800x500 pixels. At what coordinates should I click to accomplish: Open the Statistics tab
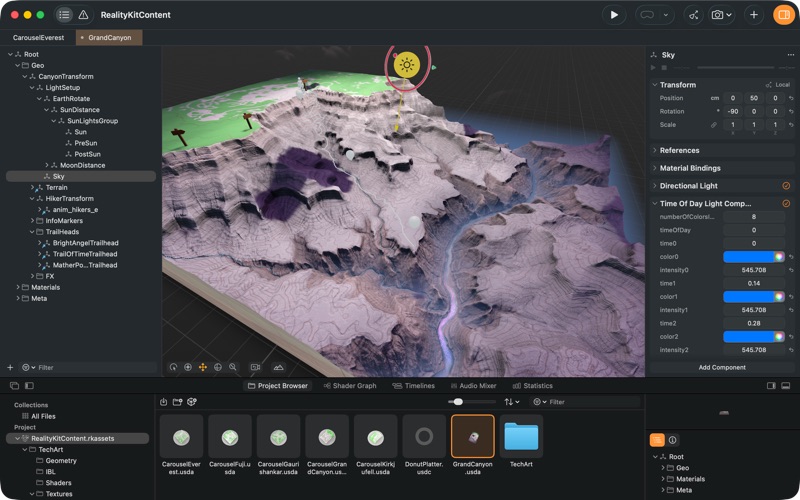click(533, 386)
